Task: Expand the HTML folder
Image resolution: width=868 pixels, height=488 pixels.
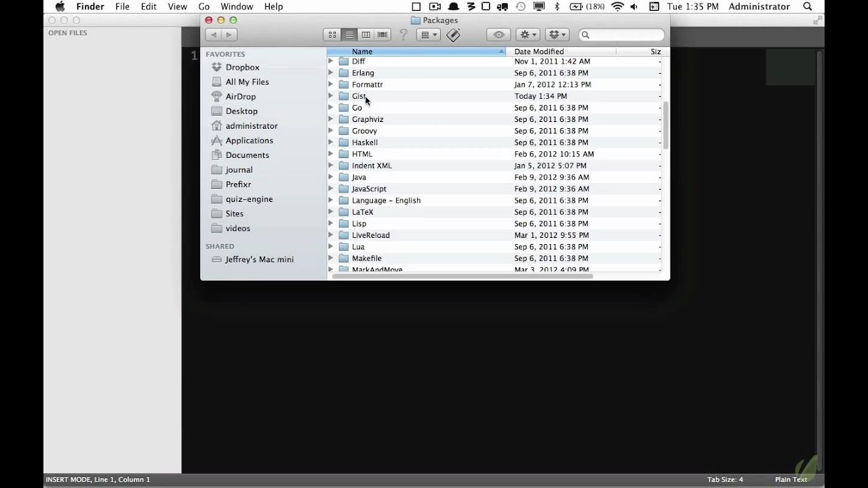Action: 331,154
